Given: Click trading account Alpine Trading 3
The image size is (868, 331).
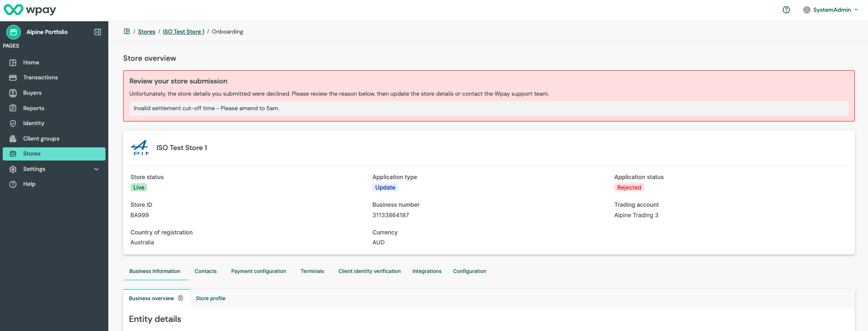Looking at the screenshot, I should coord(636,215).
